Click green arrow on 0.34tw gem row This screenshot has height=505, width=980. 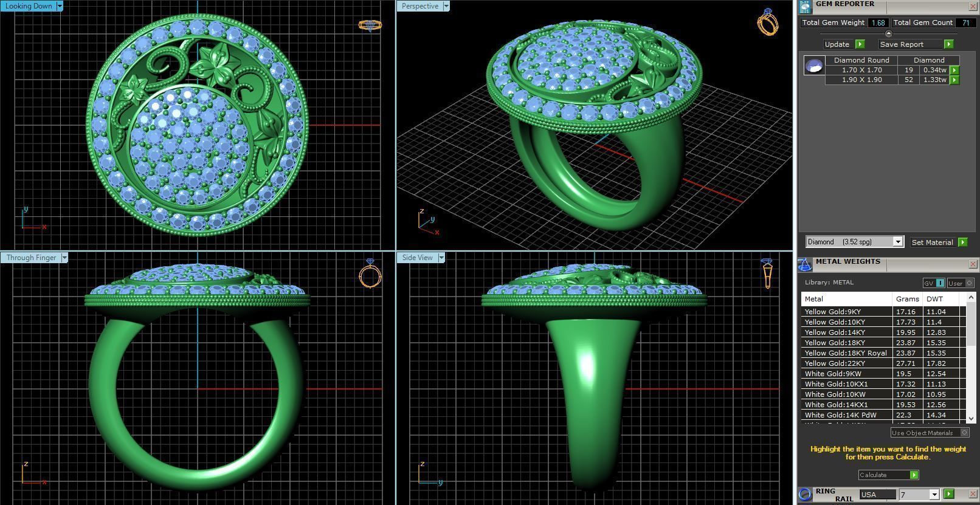point(954,70)
